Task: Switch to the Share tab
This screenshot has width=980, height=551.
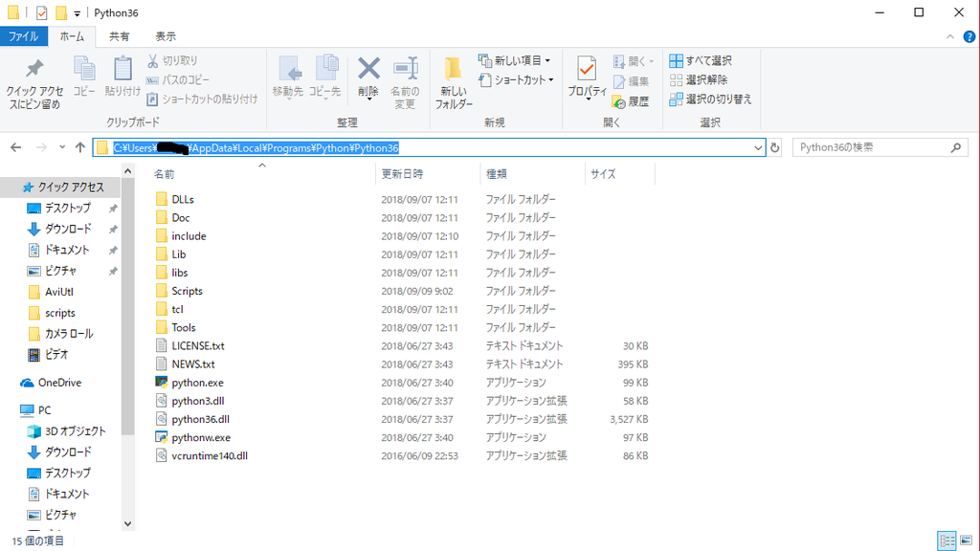Action: [120, 36]
